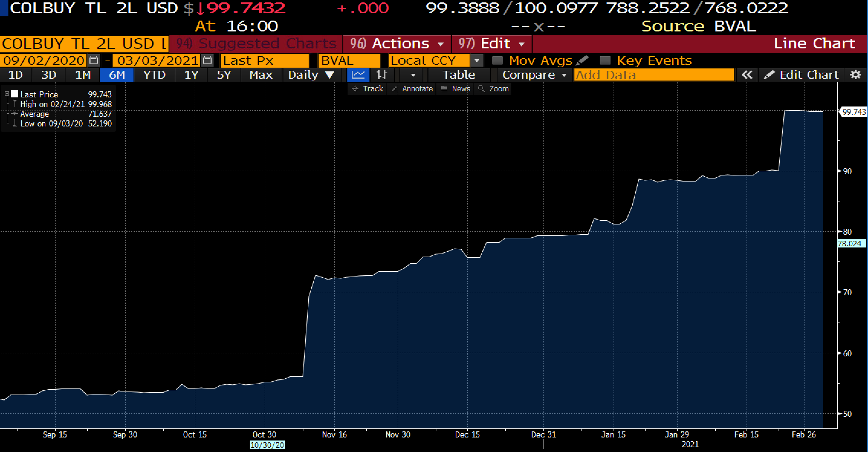Viewport: 868px width, 452px height.
Task: Activate the chart Zoom tool
Action: coord(493,89)
